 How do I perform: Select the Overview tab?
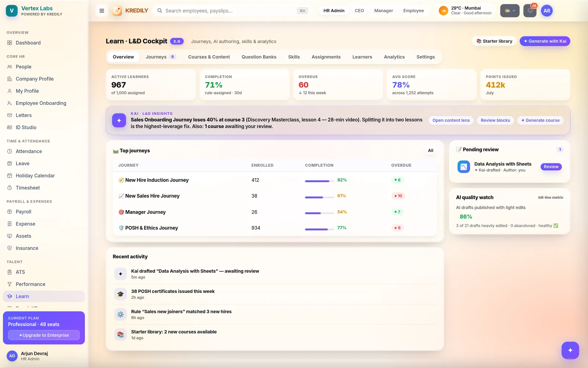[123, 57]
